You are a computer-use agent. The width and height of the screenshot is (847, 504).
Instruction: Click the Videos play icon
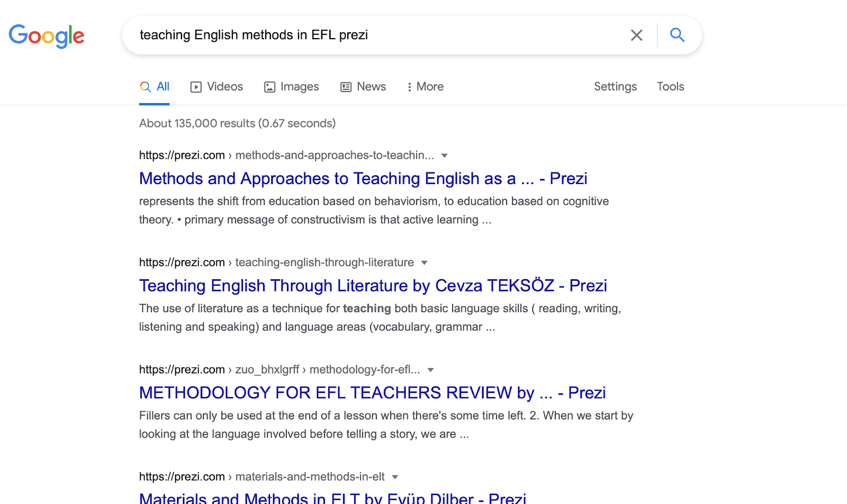196,87
